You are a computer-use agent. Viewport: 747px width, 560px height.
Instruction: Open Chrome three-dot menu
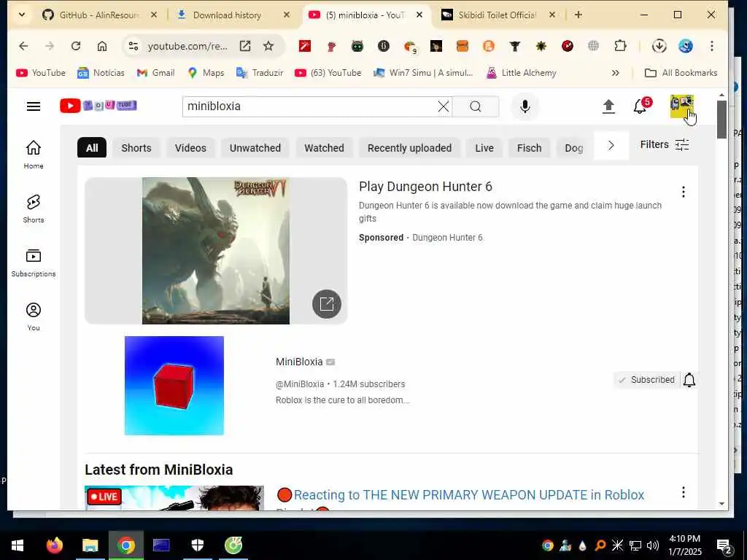712,46
